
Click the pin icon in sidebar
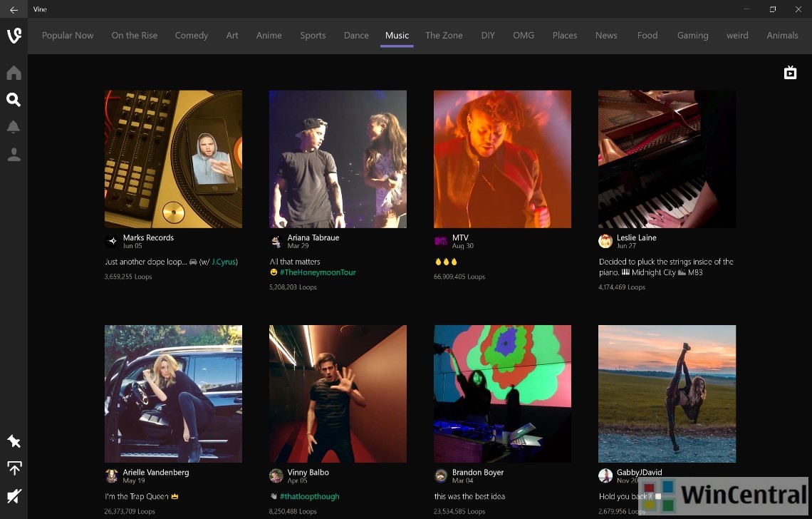tap(14, 441)
